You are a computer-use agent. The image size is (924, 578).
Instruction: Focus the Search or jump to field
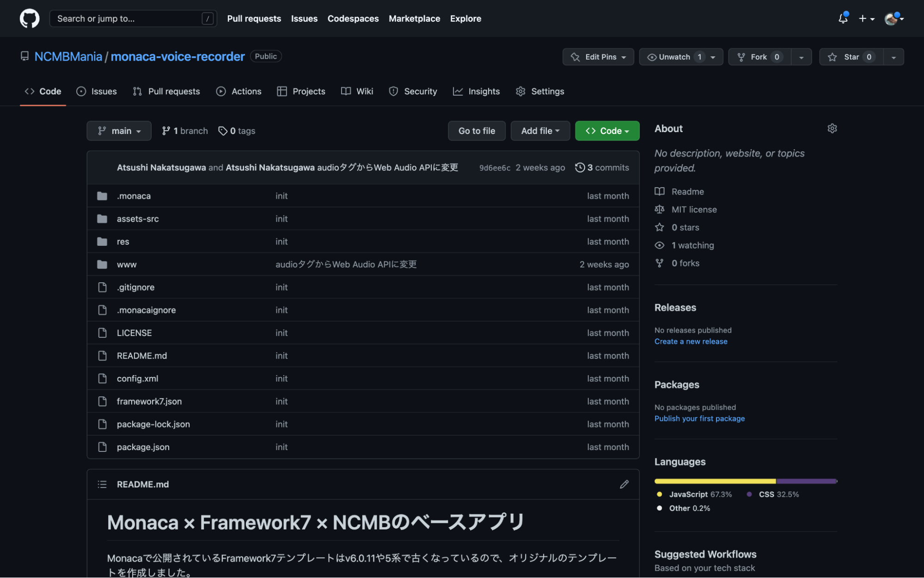[x=133, y=18]
